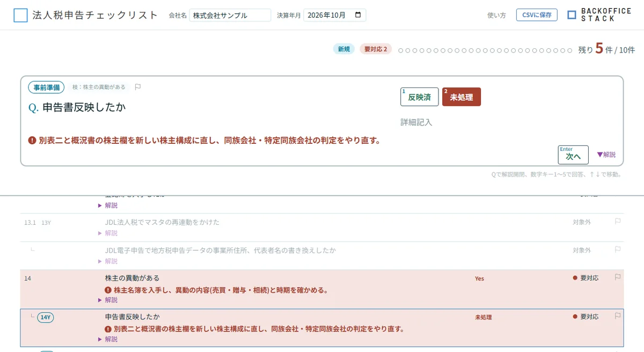This screenshot has width=644, height=352.
Task: Open the calendar picker in 決算年月 field
Action: click(358, 15)
